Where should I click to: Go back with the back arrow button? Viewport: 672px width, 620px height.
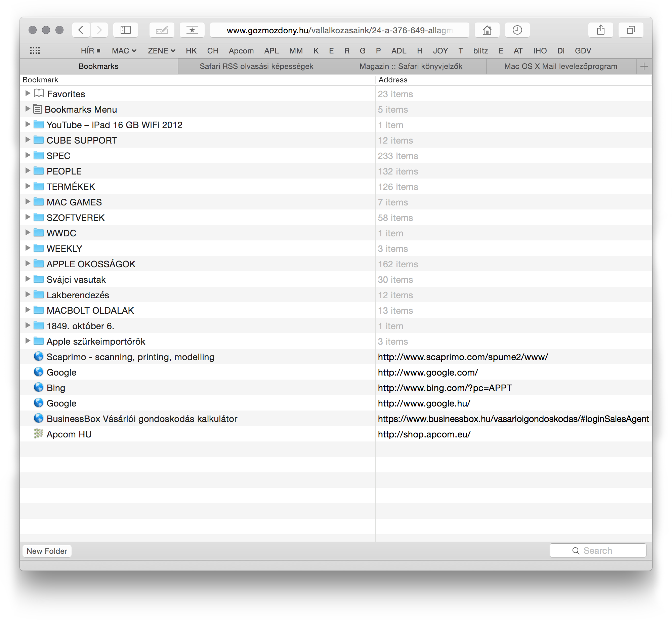81,30
